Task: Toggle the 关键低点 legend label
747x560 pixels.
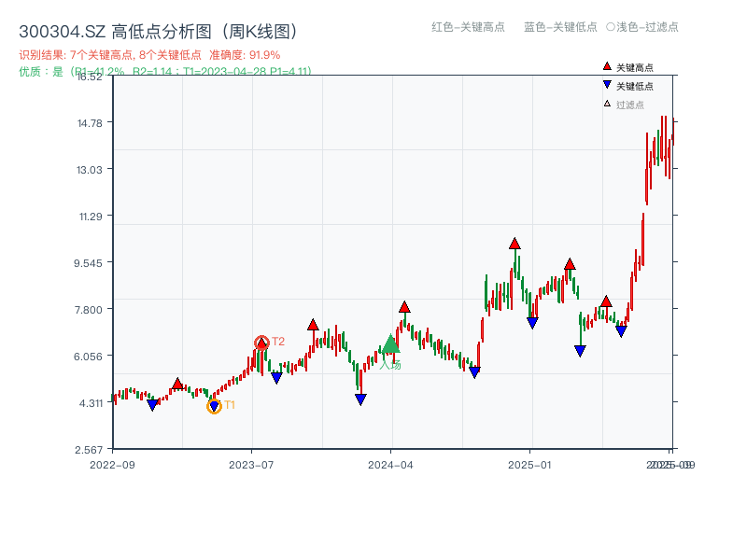Action: (635, 86)
